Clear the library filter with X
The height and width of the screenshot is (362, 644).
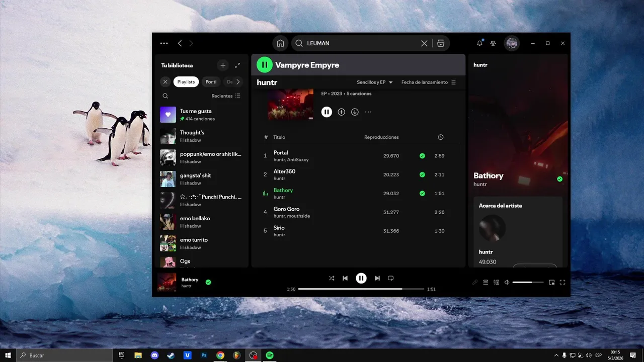pos(165,82)
